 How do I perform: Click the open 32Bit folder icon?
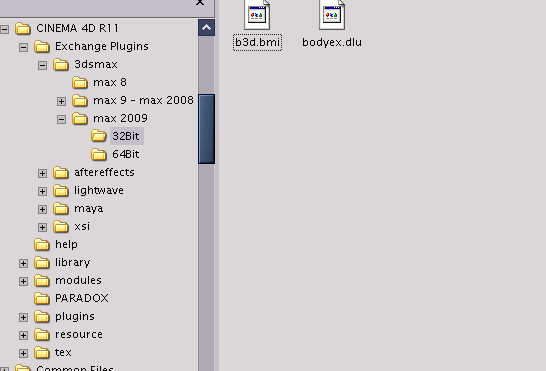pos(99,136)
